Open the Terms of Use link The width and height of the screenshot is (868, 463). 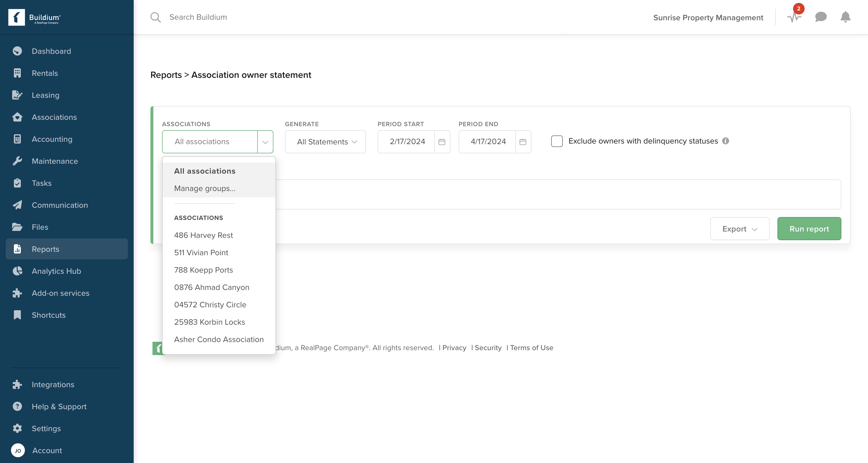[532, 348]
